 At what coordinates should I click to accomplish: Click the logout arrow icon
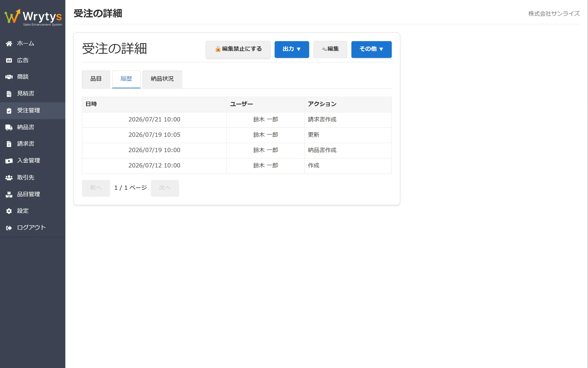coord(9,228)
